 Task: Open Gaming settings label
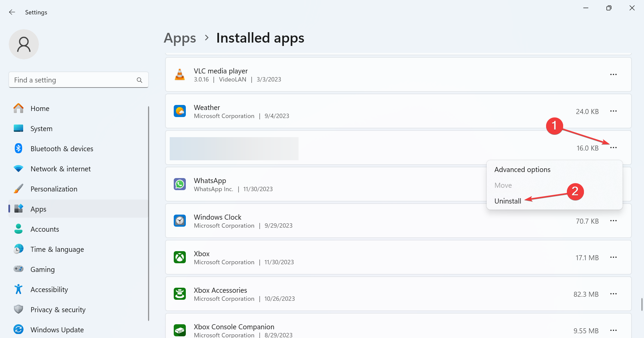(43, 270)
